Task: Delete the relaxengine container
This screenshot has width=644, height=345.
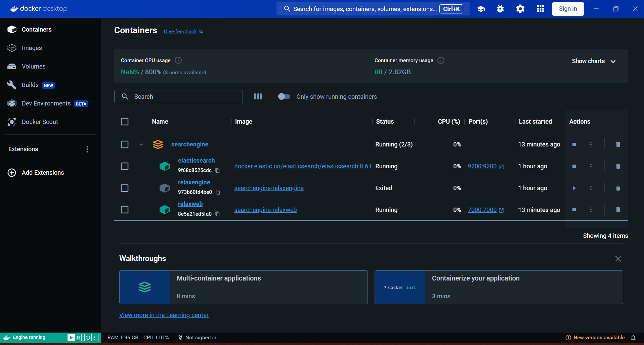Action: [x=618, y=188]
